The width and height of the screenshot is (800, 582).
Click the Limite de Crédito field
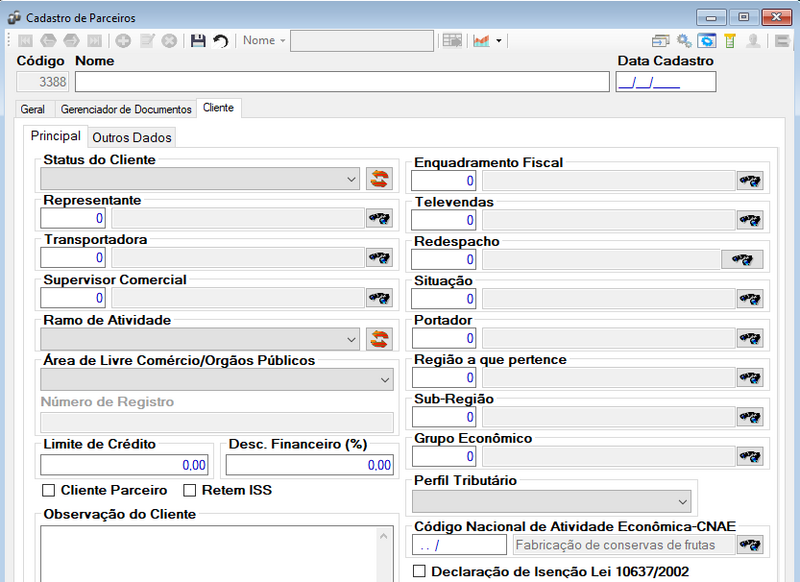(x=124, y=465)
